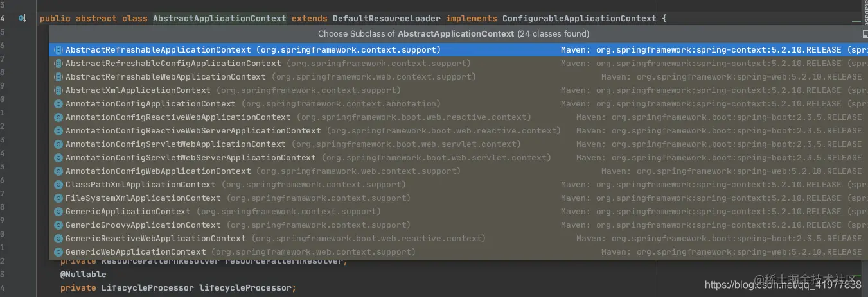Viewport: 868px width, 297px height.
Task: Click the class icon next to AbstractXmlApplicationContext
Action: (58, 90)
